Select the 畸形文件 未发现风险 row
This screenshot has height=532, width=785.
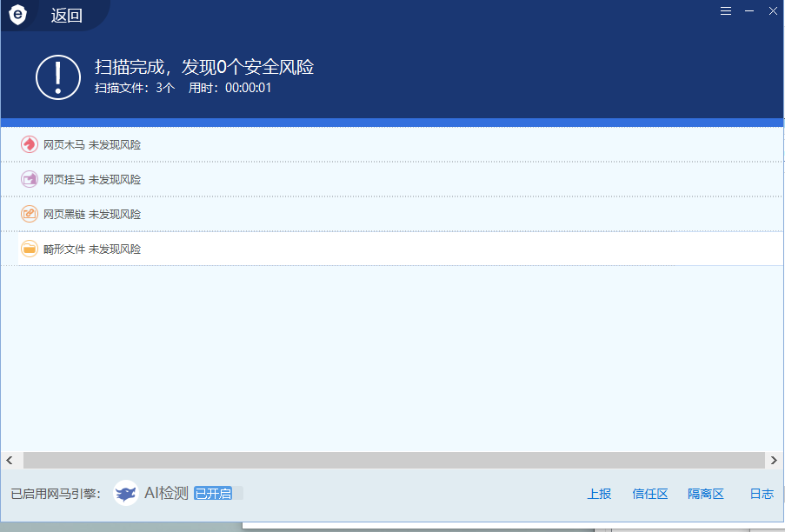pyautogui.click(x=393, y=249)
